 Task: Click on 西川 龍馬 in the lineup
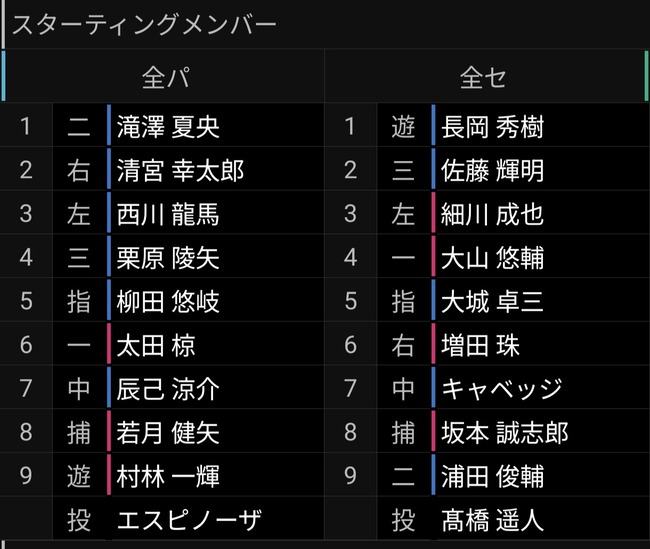click(168, 214)
